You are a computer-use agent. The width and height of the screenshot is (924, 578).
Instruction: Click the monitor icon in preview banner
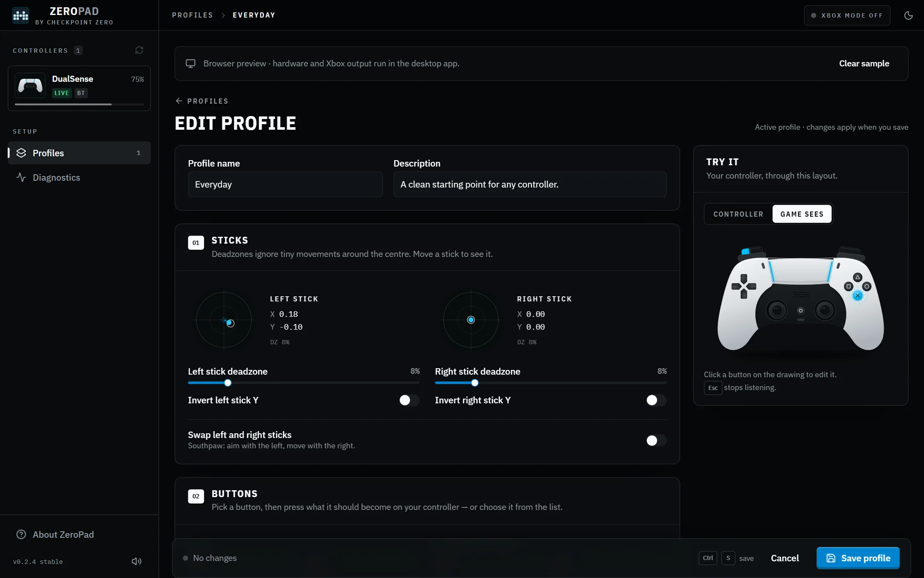pyautogui.click(x=190, y=63)
